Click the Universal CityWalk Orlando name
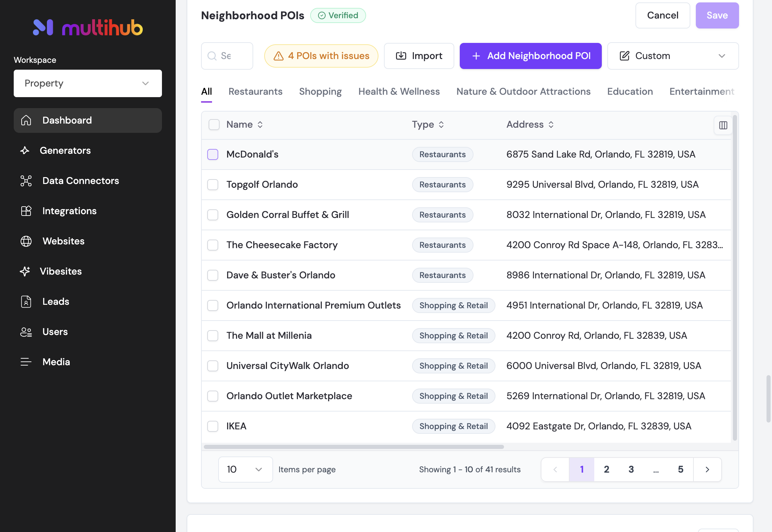Image resolution: width=772 pixels, height=532 pixels. tap(288, 366)
